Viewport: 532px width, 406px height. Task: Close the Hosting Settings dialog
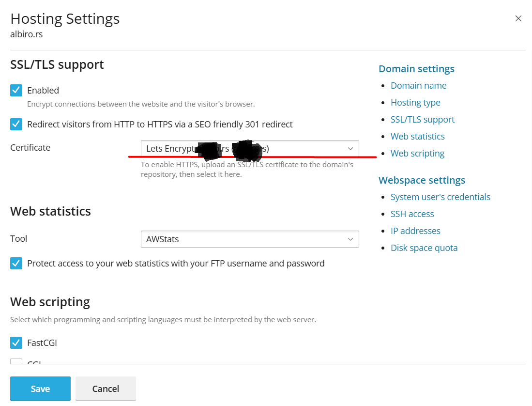pyautogui.click(x=518, y=18)
